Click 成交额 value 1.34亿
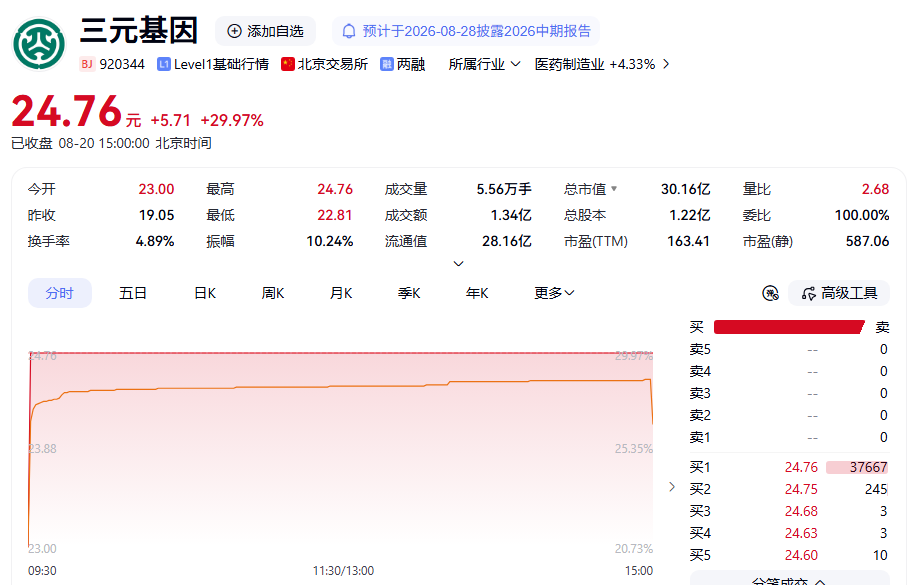 tap(511, 215)
